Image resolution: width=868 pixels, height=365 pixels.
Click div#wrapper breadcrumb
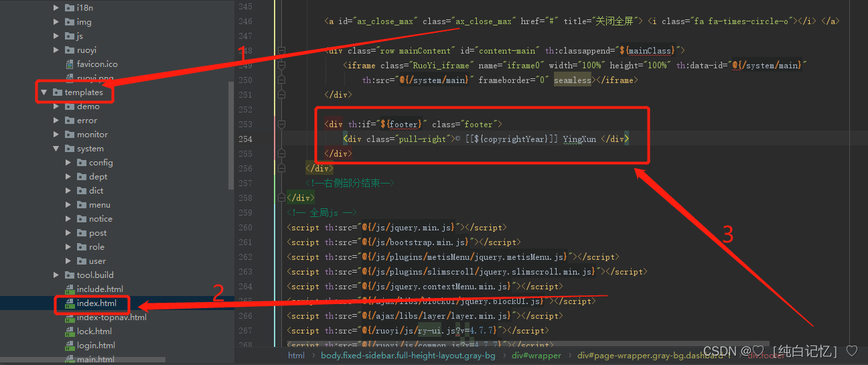coord(537,356)
